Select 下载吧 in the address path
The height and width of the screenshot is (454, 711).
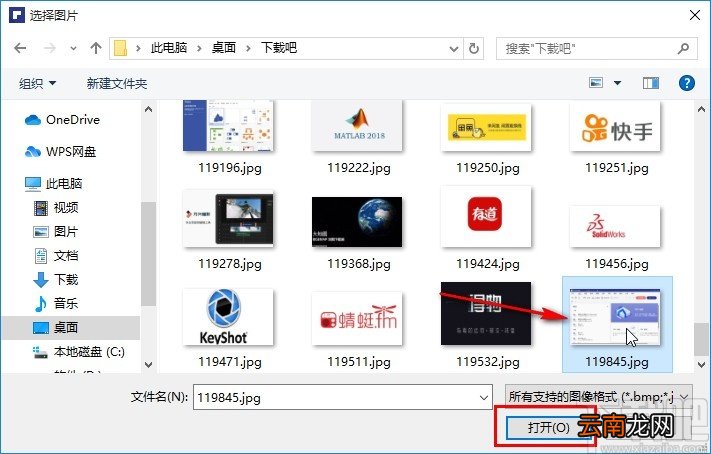pos(279,48)
